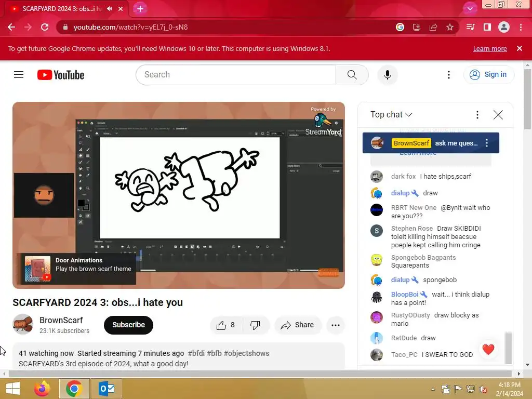Open the taskbar clock and date
532x399 pixels.
coord(509,389)
